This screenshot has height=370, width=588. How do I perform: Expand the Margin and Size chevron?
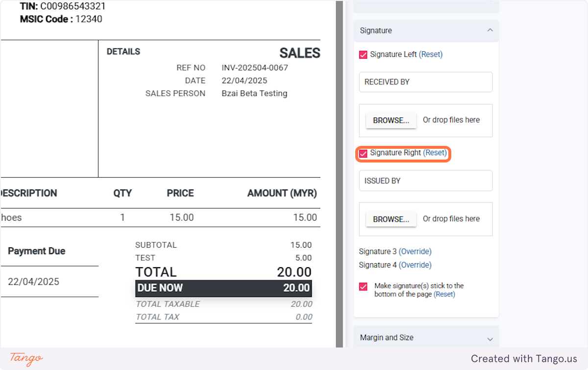point(490,339)
